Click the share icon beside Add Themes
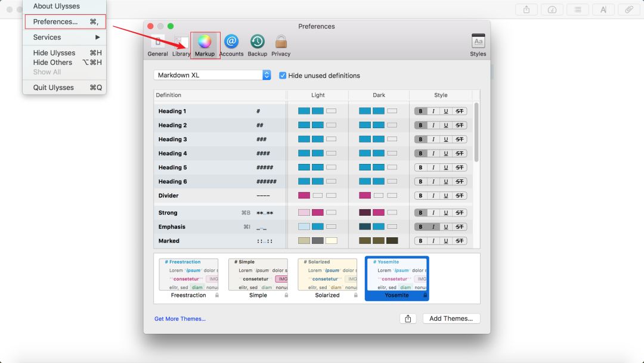 click(x=408, y=319)
